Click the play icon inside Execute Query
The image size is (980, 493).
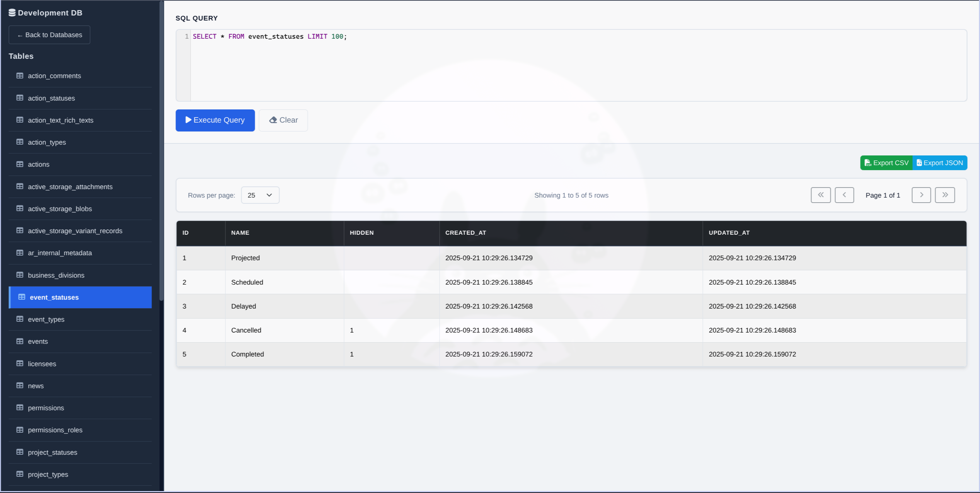[188, 120]
